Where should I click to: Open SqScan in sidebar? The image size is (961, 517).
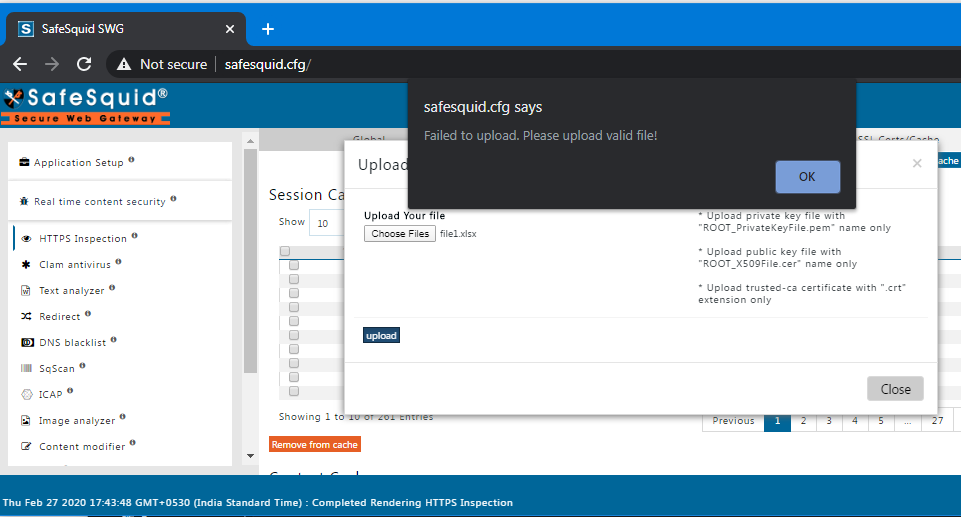56,368
